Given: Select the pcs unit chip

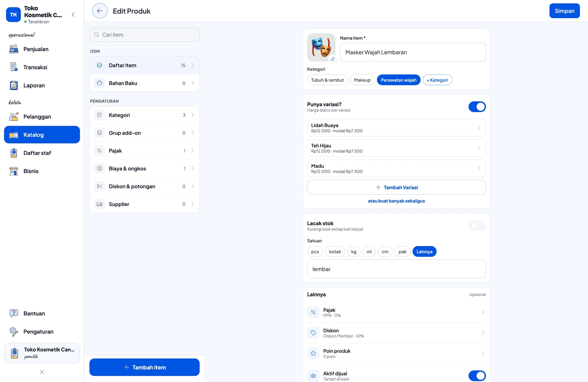Looking at the screenshot, I should click(315, 252).
